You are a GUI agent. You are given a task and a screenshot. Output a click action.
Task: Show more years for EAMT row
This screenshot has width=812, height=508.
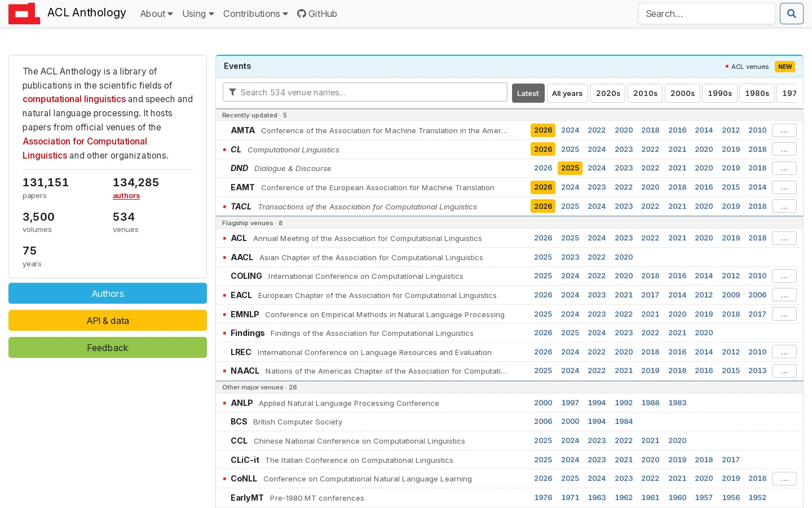point(784,187)
